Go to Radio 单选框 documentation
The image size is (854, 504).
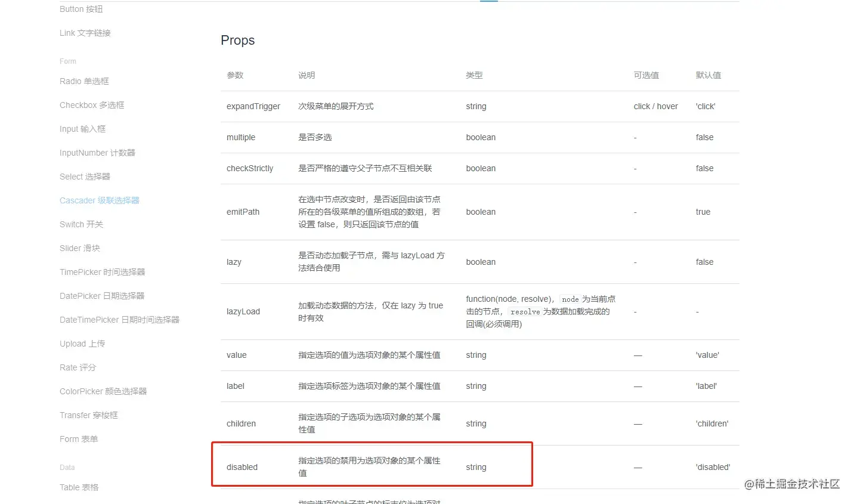84,81
